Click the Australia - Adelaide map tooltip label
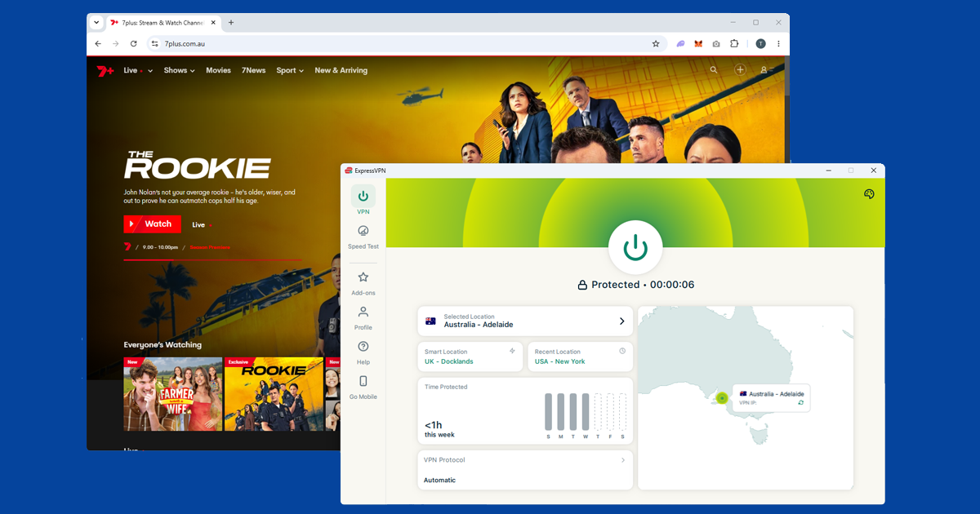 tap(776, 394)
